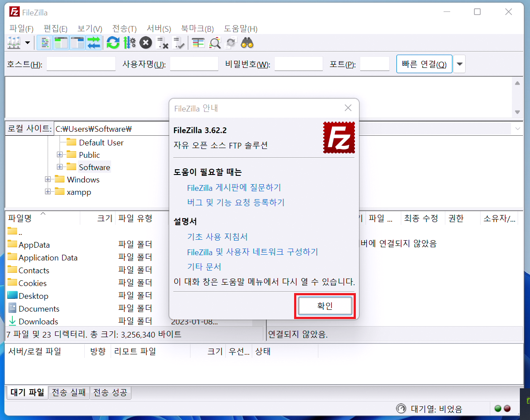Open the 보기(V) menu
The width and height of the screenshot is (530, 420).
90,29
